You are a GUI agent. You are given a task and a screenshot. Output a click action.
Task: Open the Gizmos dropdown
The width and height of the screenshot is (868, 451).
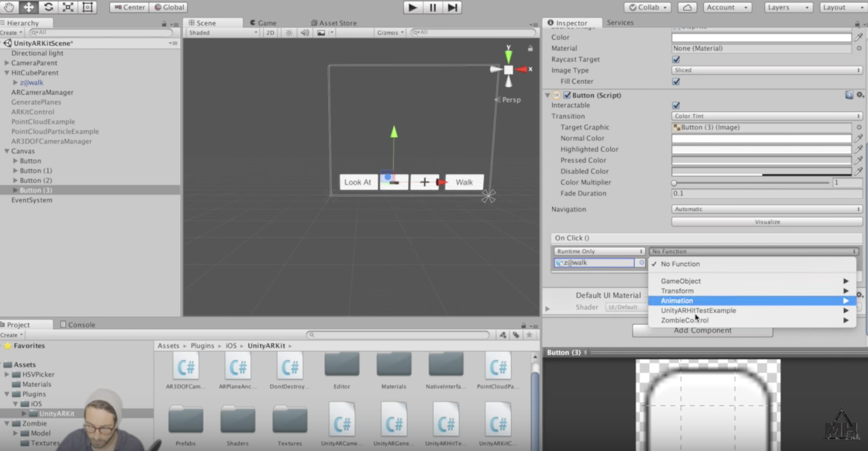pos(390,33)
